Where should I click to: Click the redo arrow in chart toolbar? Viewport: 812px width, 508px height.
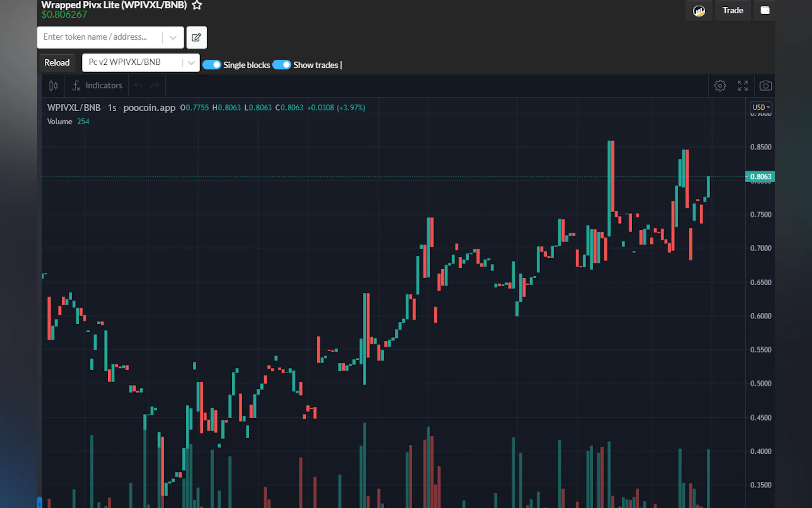tap(155, 86)
